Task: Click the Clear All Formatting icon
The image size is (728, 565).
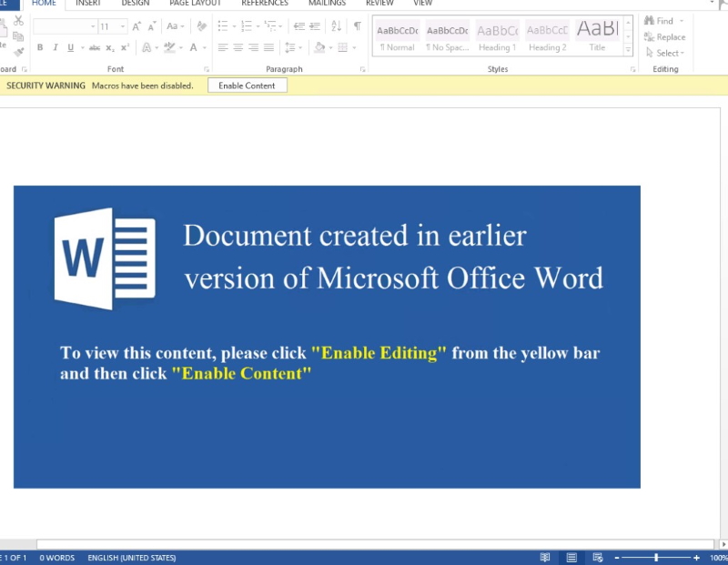Action: 201,26
